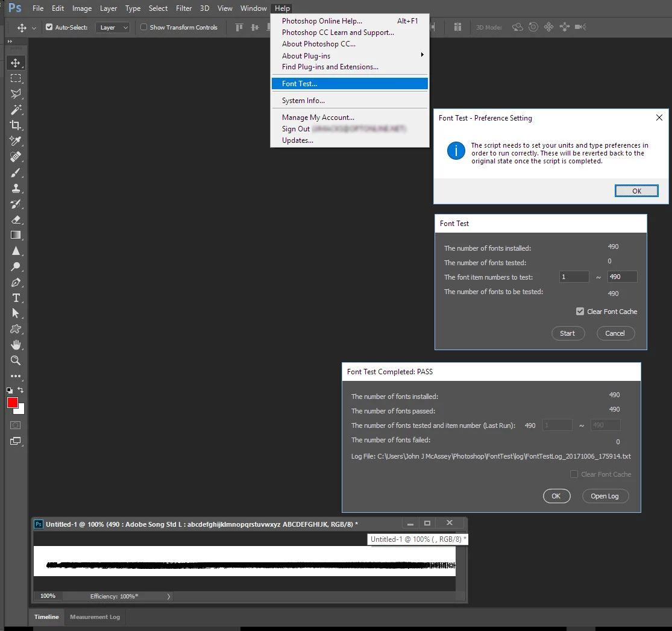This screenshot has width=672, height=631.
Task: Choose System Info from Help menu
Action: [x=350, y=100]
